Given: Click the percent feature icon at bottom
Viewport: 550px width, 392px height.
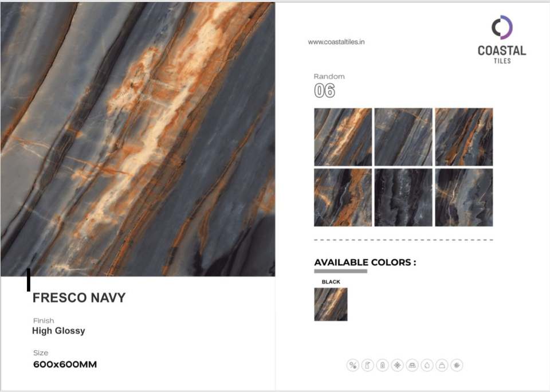Looking at the screenshot, I should click(x=352, y=365).
